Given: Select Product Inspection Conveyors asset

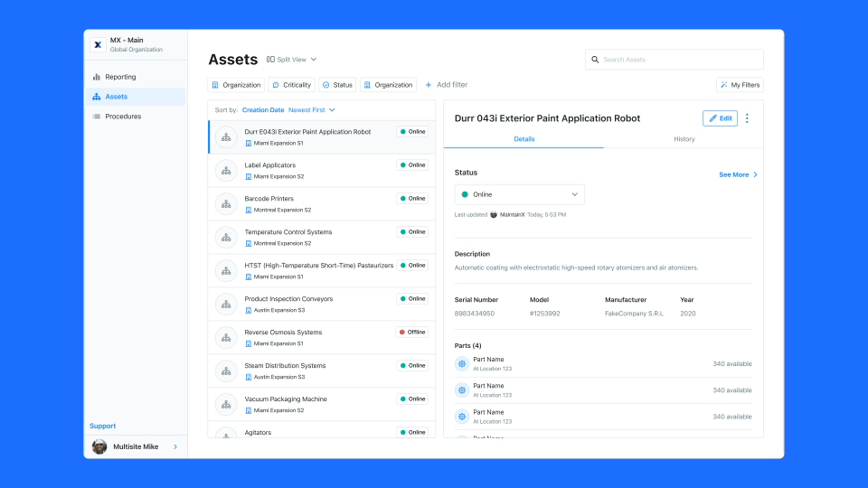Looking at the screenshot, I should (x=322, y=305).
